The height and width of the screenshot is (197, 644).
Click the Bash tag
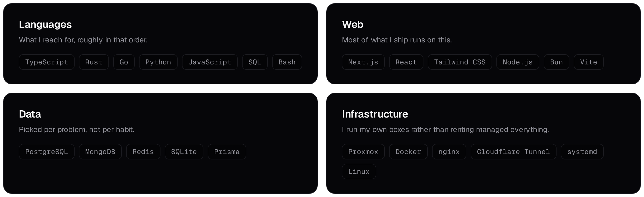[x=287, y=62]
